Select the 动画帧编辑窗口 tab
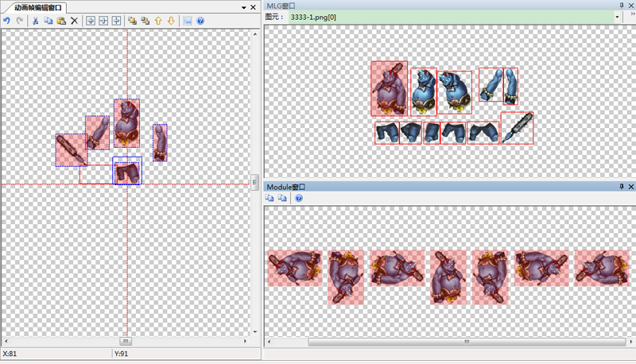Viewport: 636px width, 364px height. pyautogui.click(x=37, y=8)
